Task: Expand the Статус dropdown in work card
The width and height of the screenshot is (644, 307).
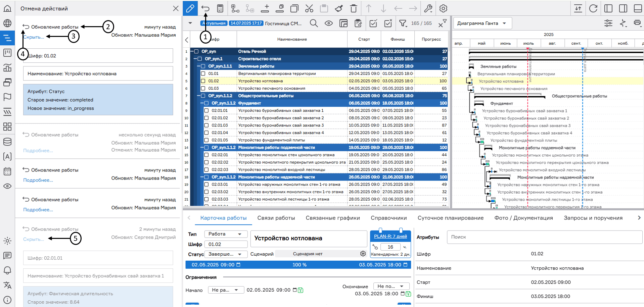Action: [x=226, y=254]
